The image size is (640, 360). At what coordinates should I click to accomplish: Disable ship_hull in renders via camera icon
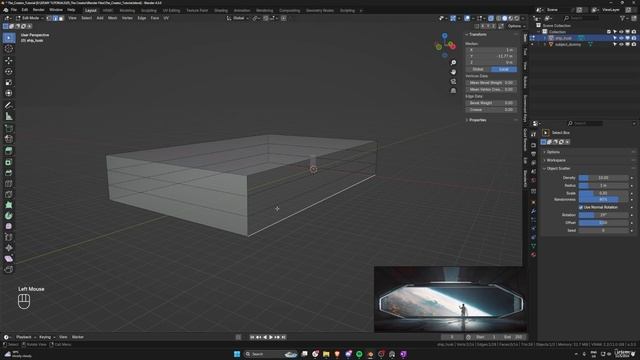point(633,38)
